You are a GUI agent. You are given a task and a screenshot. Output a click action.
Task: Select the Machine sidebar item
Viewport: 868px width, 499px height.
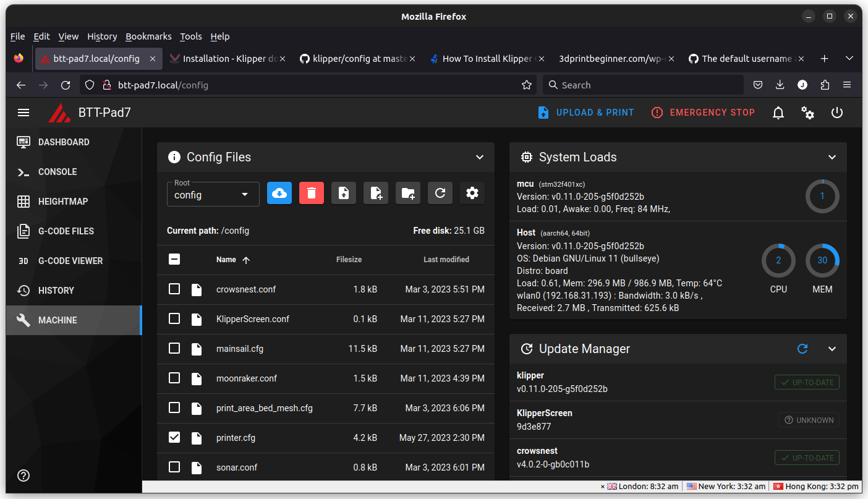click(74, 320)
